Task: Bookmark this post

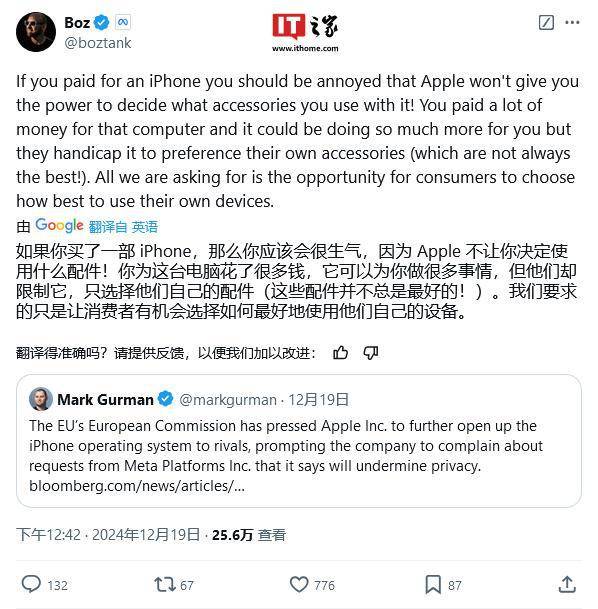Action: coord(433,585)
